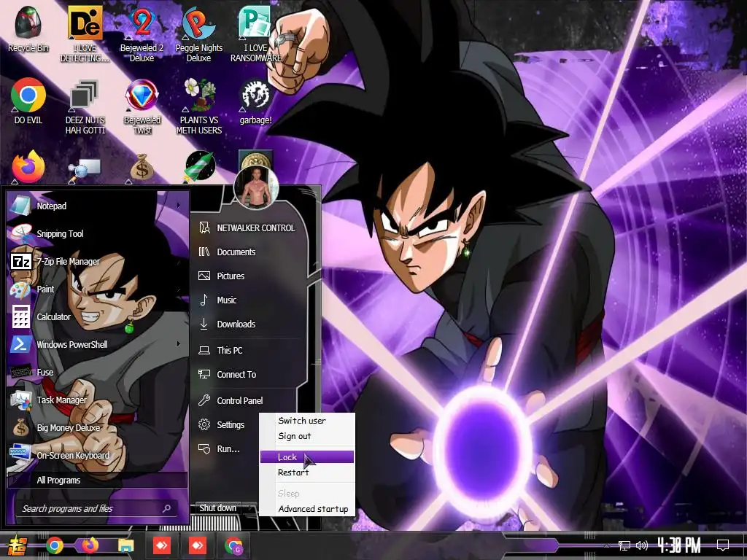Choose Sign out in power menu
This screenshot has height=560, width=747.
pyautogui.click(x=307, y=436)
